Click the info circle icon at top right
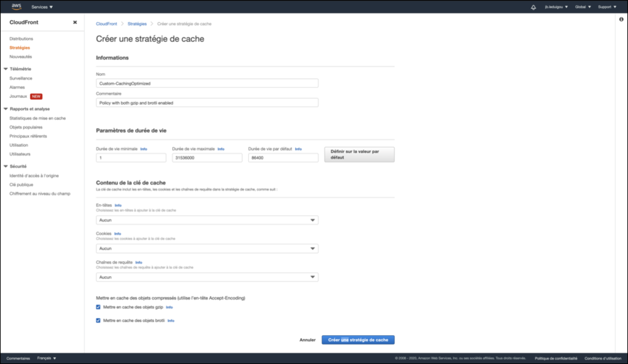This screenshot has height=364, width=628. click(621, 19)
